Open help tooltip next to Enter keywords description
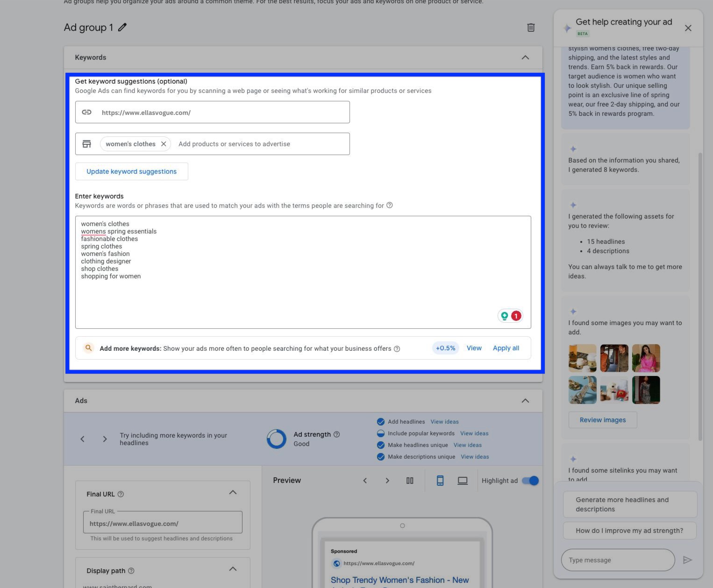Screen dimensions: 713x588 tap(390, 205)
